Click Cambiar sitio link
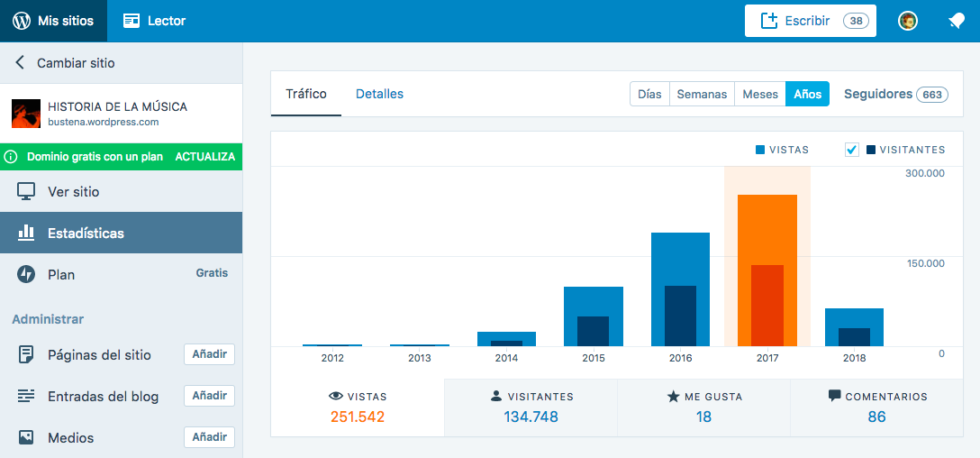This screenshot has width=980, height=458. pyautogui.click(x=76, y=62)
